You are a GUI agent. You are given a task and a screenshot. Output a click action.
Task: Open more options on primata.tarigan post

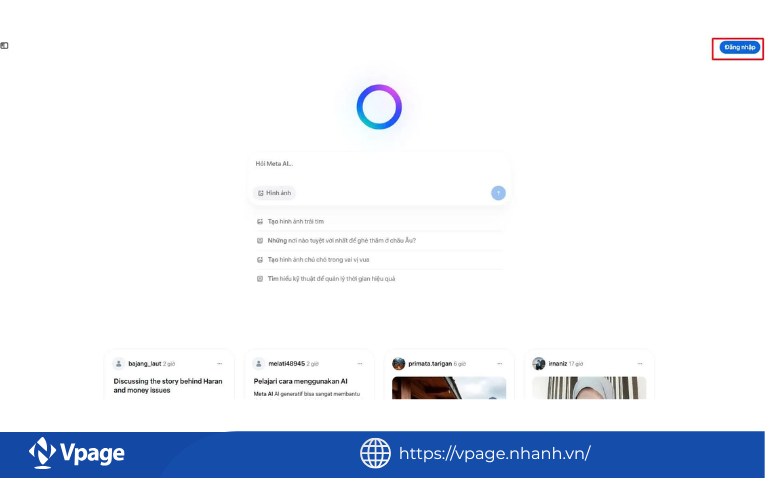click(x=500, y=364)
